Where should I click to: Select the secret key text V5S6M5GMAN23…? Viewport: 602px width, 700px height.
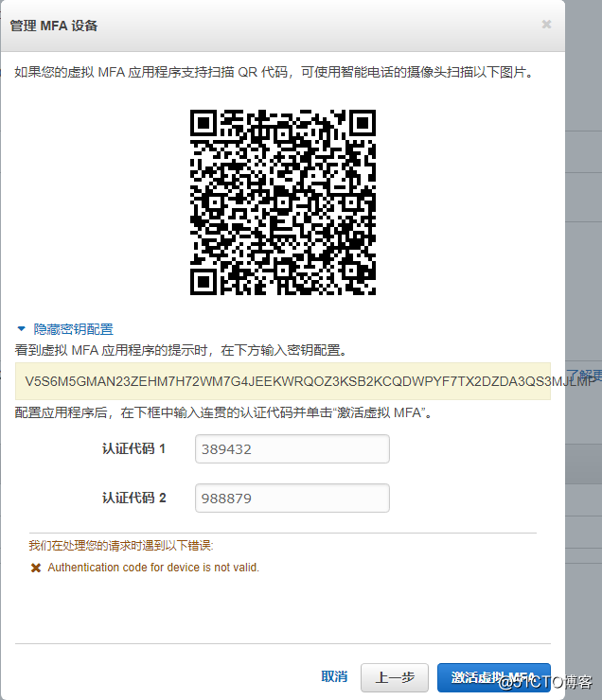pos(310,381)
